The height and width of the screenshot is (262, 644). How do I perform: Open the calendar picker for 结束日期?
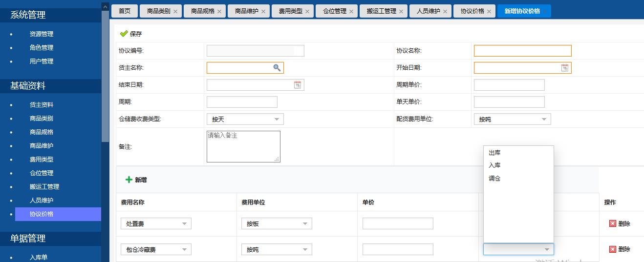297,85
